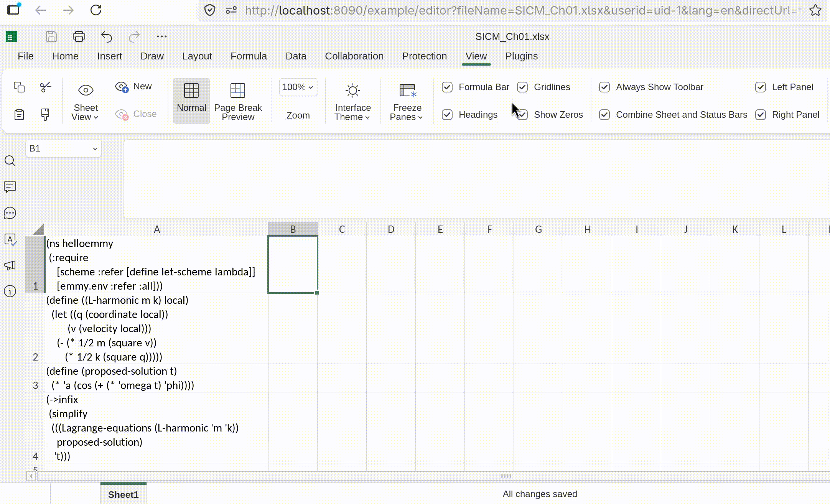Click the Print icon in the title bar
The width and height of the screenshot is (830, 504).
click(x=79, y=36)
